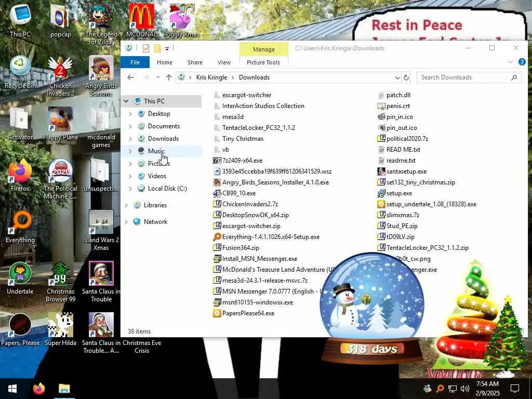Open the Firefox desktop shortcut
The height and width of the screenshot is (399, 532).
tap(20, 175)
